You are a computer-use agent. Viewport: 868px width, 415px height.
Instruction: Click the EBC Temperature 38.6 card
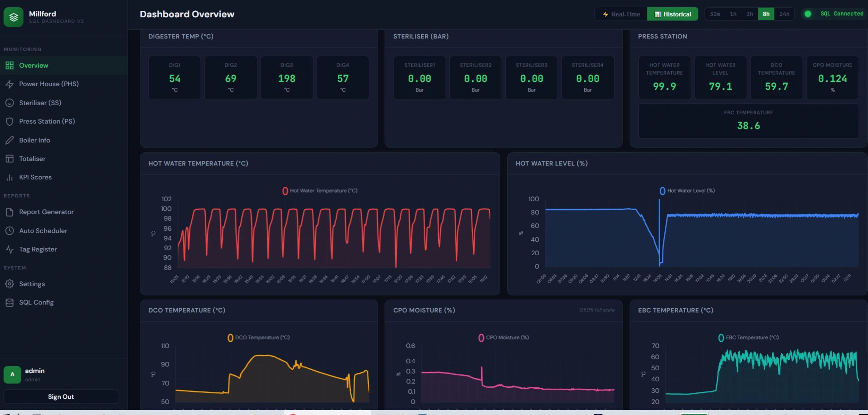748,121
